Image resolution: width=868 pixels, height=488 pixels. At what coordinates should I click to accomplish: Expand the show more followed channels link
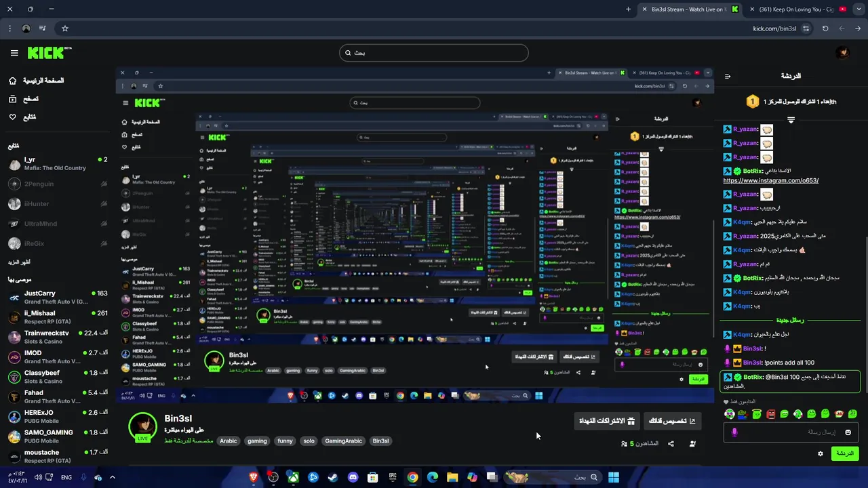click(19, 262)
